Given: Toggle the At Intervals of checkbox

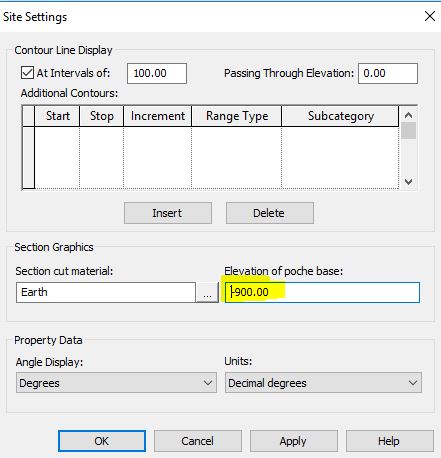Looking at the screenshot, I should click(27, 73).
